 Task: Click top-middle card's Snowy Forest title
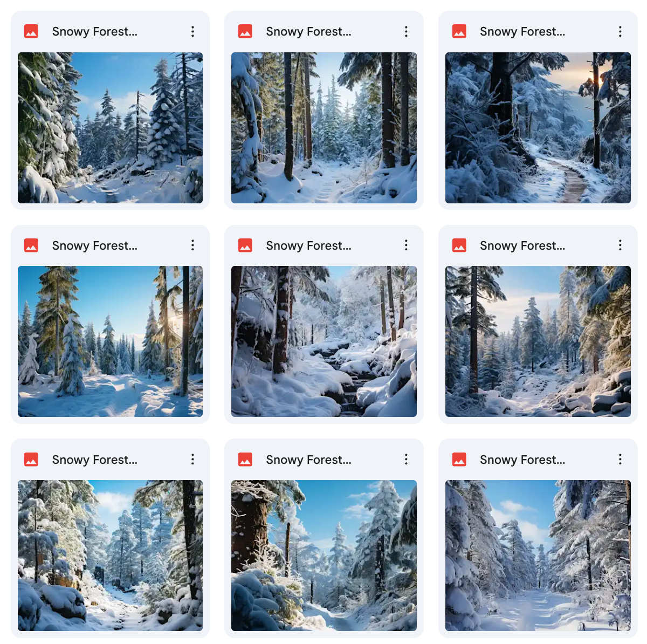[x=308, y=32]
